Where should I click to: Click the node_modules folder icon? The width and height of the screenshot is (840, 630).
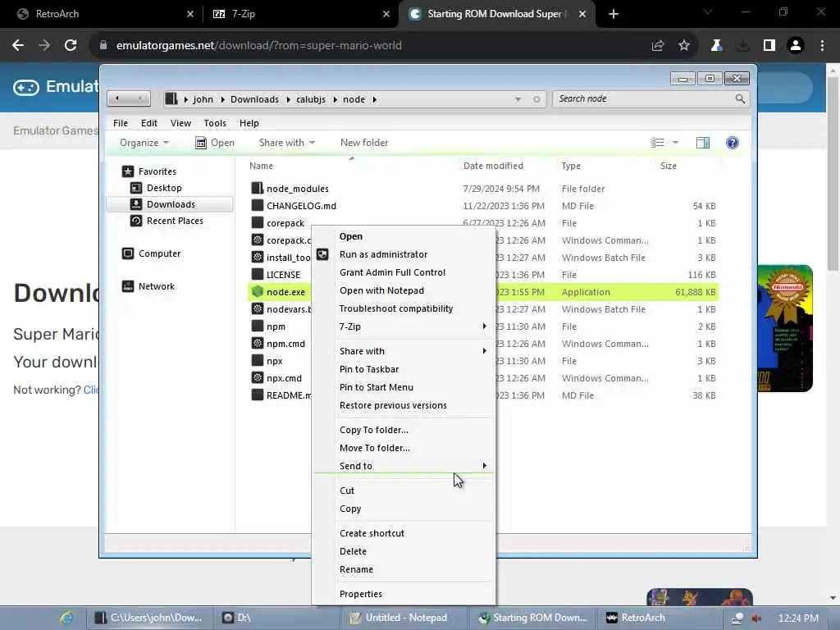(x=258, y=188)
